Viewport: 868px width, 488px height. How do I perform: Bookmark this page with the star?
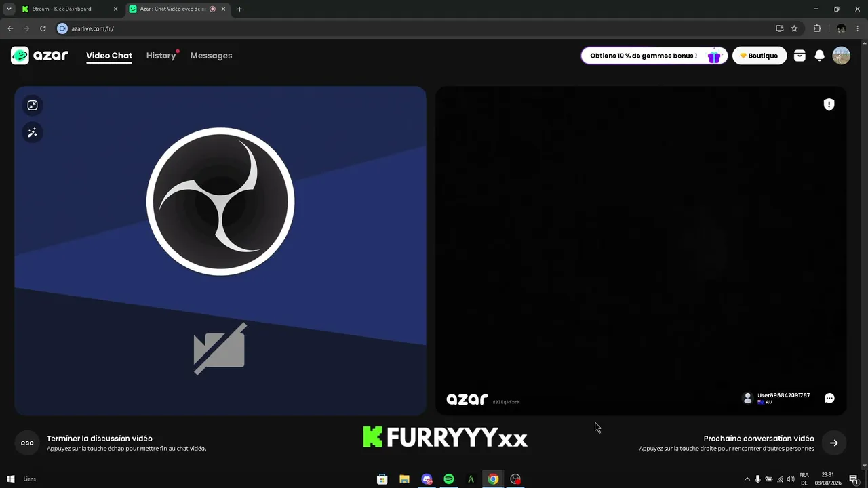click(x=794, y=28)
